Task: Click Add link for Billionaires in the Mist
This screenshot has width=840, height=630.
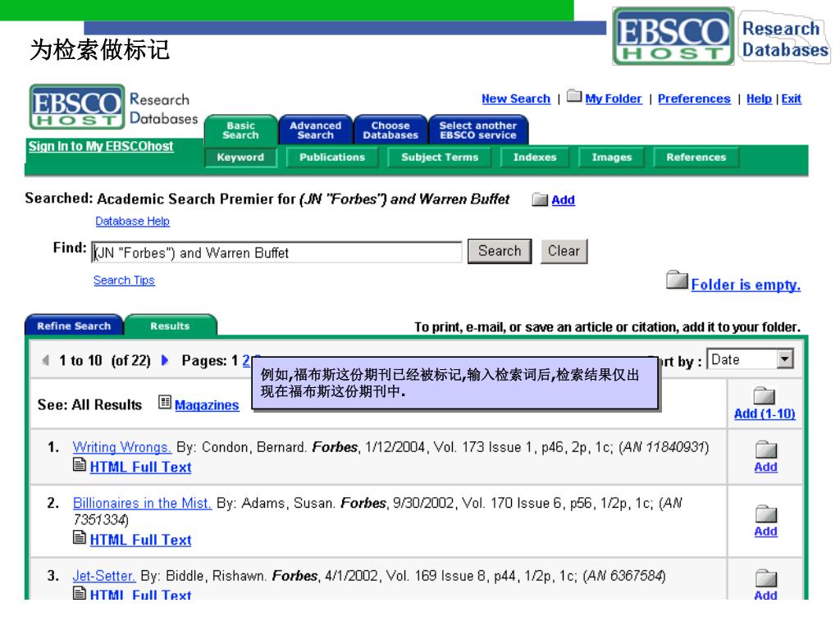Action: [x=765, y=532]
